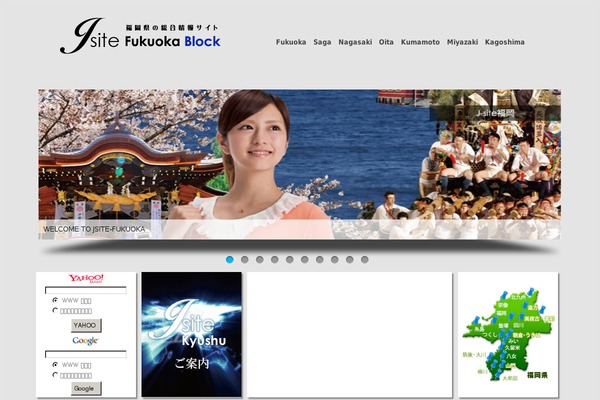Focus the Yahoo search text field
This screenshot has height=400, width=600.
pyautogui.click(x=86, y=290)
